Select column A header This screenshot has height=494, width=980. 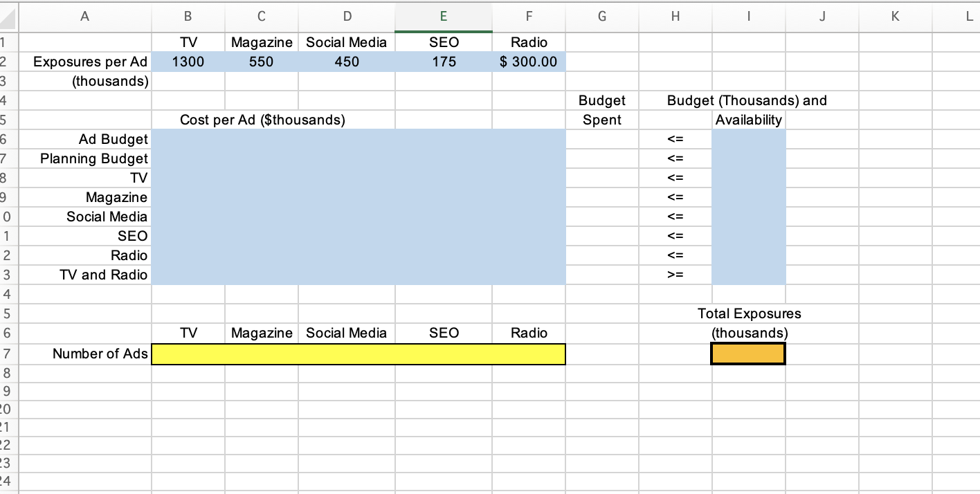point(84,16)
